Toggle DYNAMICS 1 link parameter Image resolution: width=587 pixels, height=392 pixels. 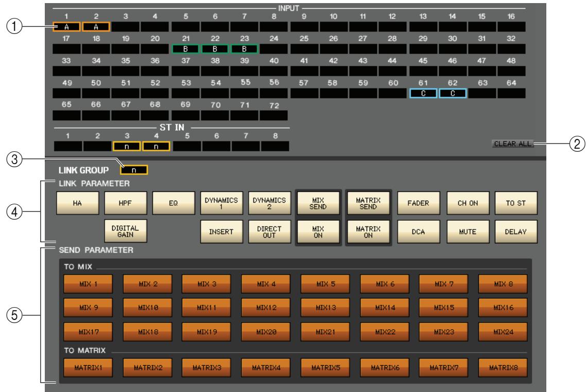point(221,203)
